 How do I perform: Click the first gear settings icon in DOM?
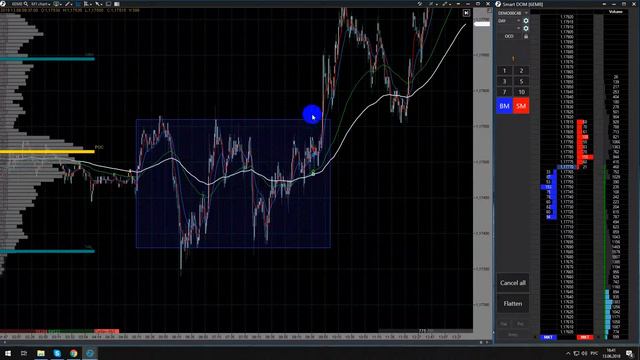click(526, 20)
